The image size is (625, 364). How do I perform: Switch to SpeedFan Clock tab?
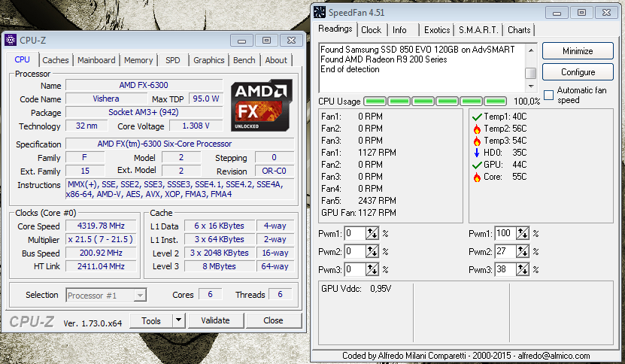tap(371, 30)
